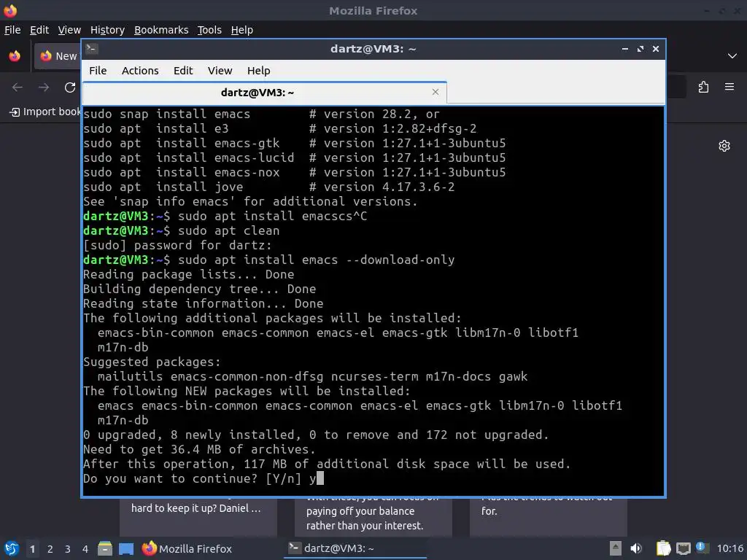Click the 'sudo apt clean' command text
This screenshot has height=560, width=747.
228,230
